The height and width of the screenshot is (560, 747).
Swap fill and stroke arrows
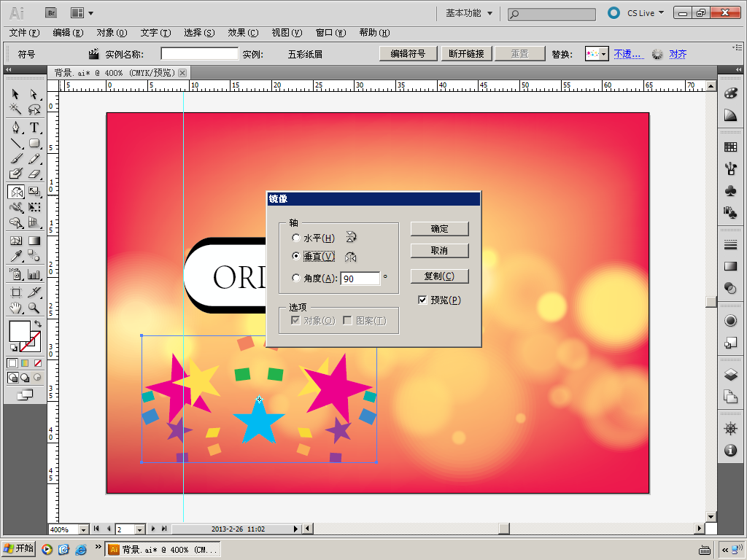[x=38, y=324]
